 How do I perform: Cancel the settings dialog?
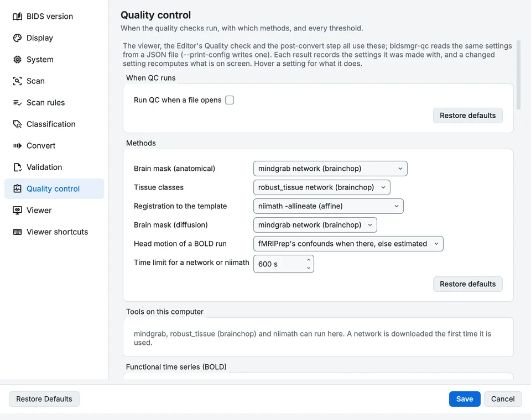[x=503, y=399]
